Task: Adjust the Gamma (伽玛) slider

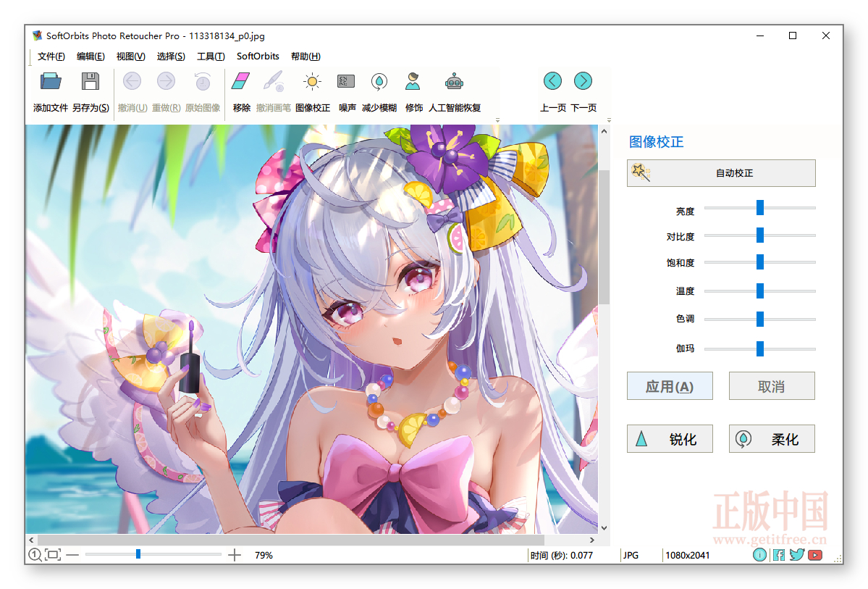Action: tap(760, 349)
